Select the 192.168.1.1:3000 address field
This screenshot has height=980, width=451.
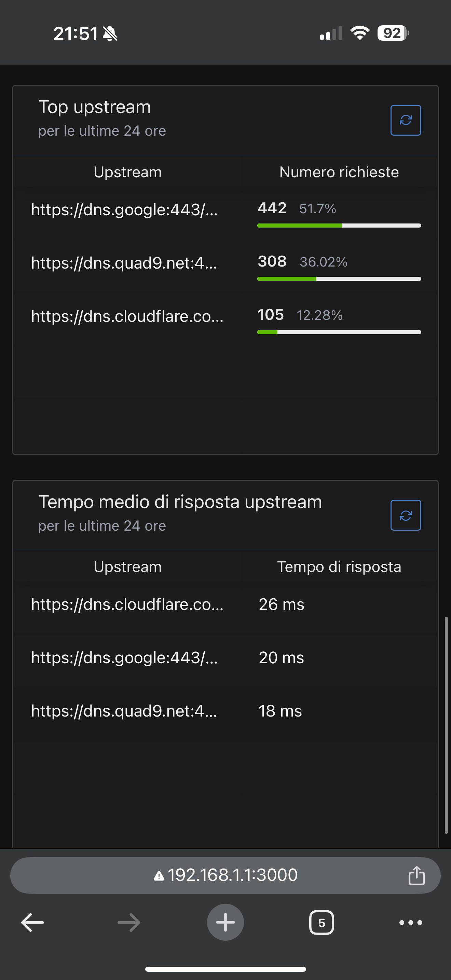[225, 875]
